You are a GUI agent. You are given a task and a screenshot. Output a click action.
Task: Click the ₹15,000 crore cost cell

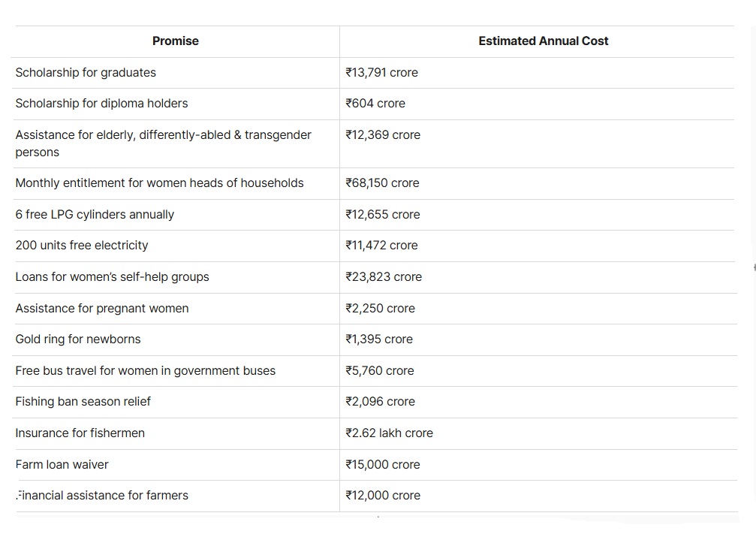(382, 465)
